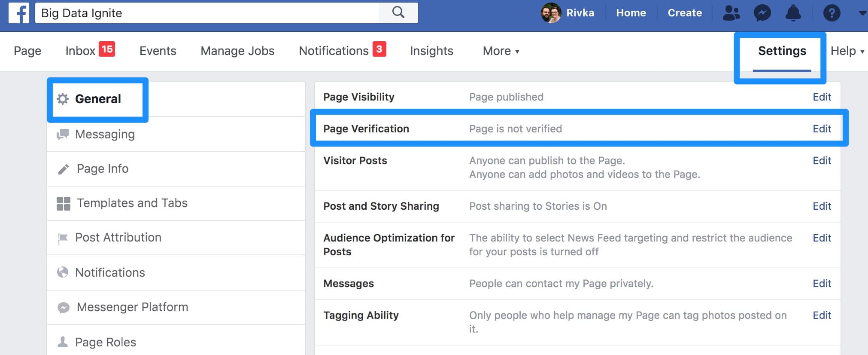
Task: Open the help question mark icon
Action: (x=832, y=13)
